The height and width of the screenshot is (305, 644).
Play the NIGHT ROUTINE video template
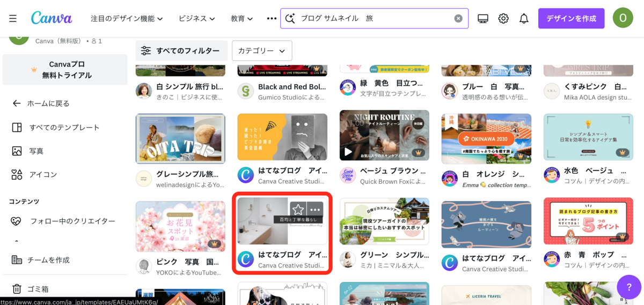pos(349,152)
